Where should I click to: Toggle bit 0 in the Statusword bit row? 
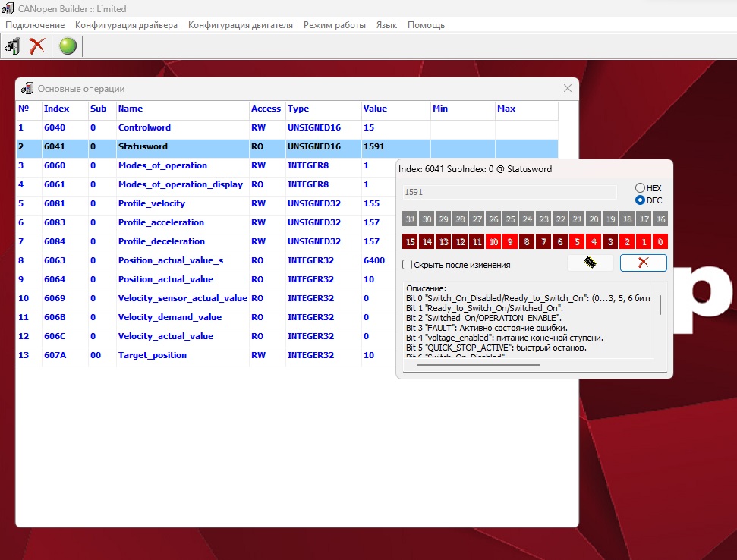pyautogui.click(x=660, y=241)
